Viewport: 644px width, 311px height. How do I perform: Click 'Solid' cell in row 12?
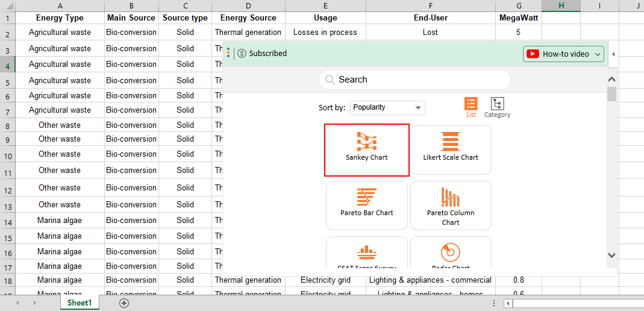pos(185,187)
